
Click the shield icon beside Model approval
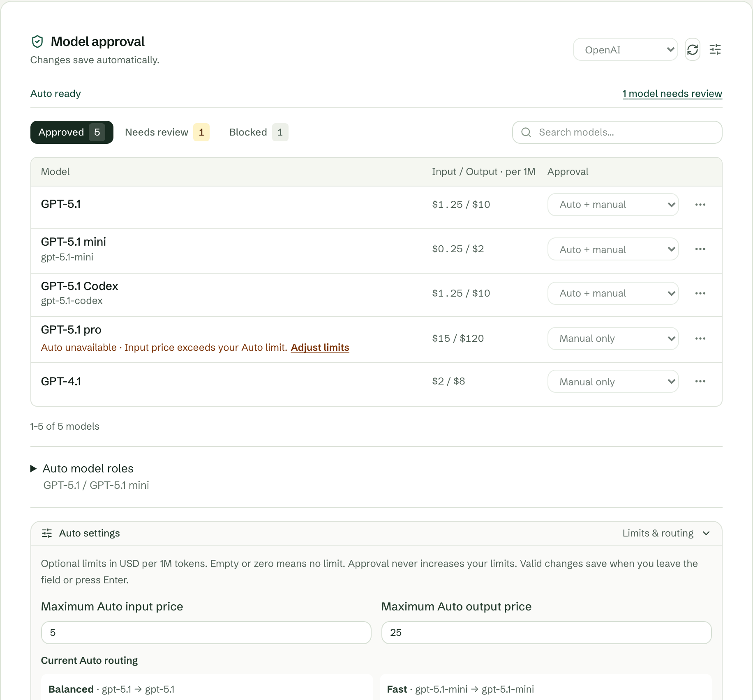37,41
